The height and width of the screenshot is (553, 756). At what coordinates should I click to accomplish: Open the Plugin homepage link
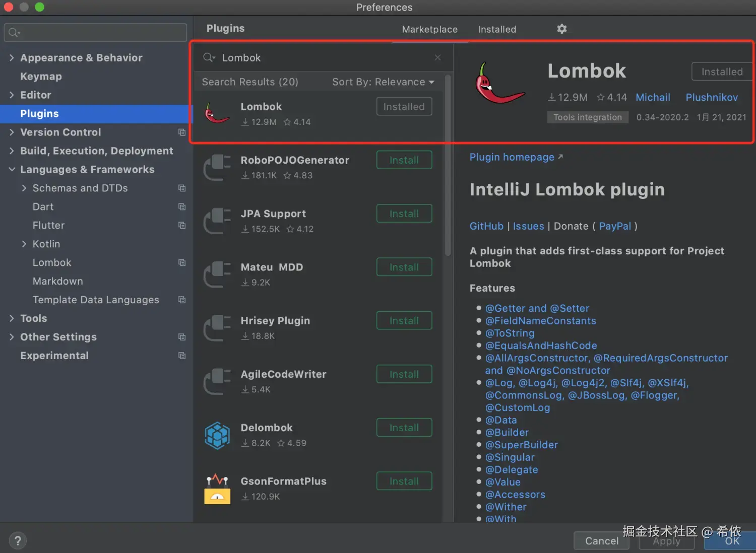point(516,157)
